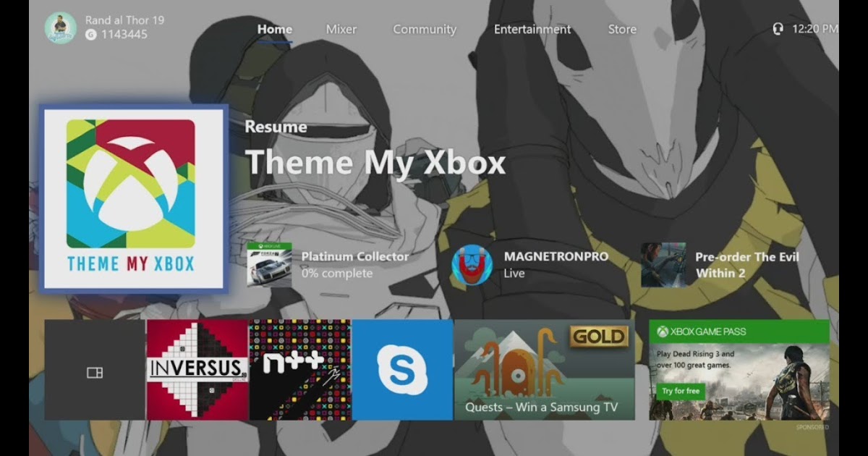Open the Gold Quests Samsung TV tile
This screenshot has height=456, width=868.
pyautogui.click(x=545, y=370)
